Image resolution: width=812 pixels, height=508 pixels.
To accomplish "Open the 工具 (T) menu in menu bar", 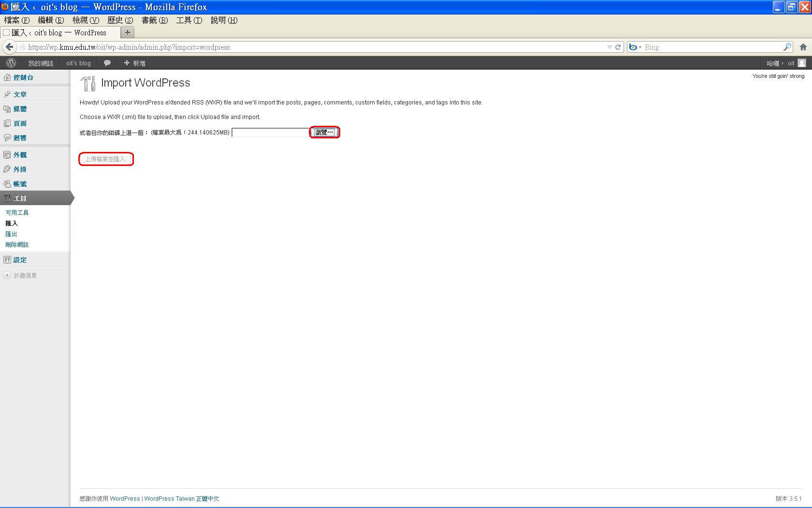I will tap(189, 20).
